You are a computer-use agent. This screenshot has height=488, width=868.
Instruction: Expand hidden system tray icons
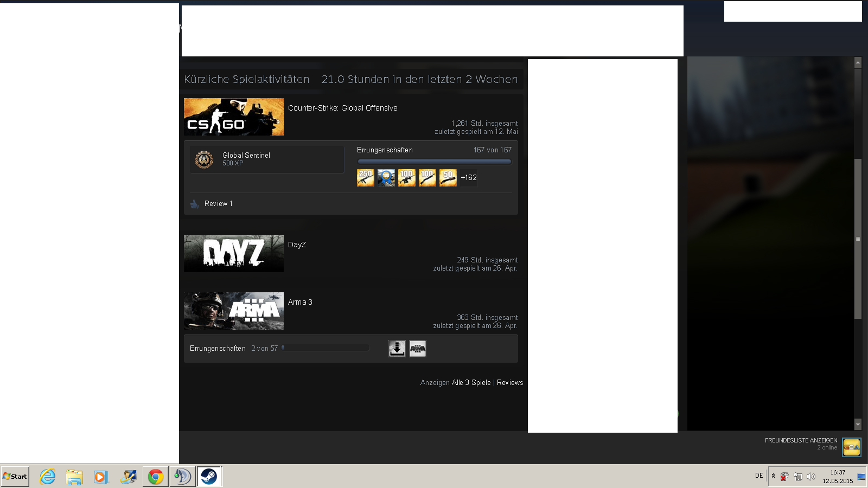click(773, 476)
